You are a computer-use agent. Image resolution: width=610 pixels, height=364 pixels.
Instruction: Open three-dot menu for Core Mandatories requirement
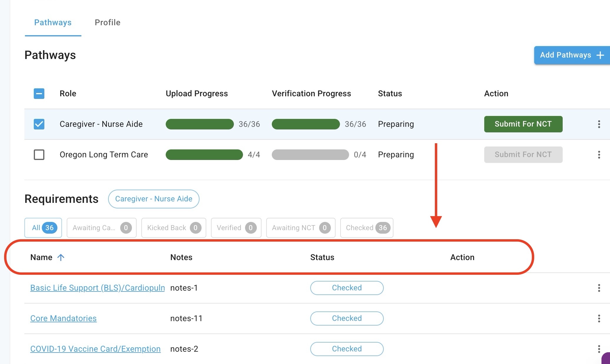pyautogui.click(x=599, y=318)
